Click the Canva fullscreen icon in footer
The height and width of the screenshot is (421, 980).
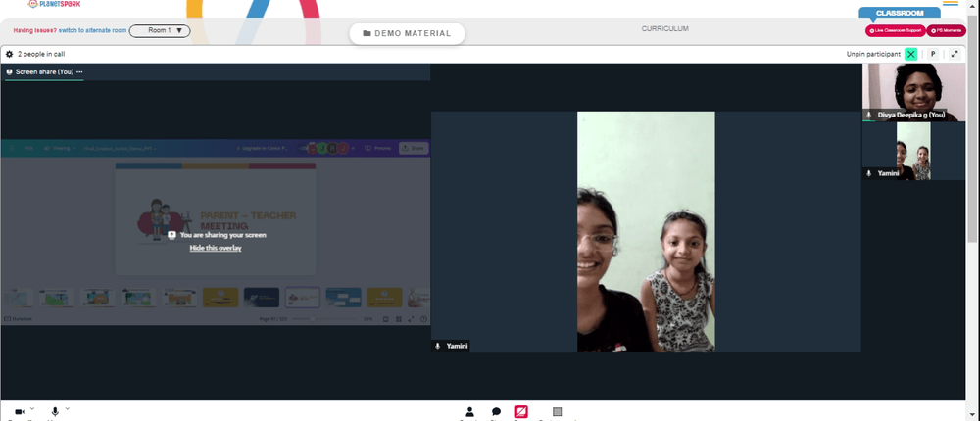click(x=411, y=319)
